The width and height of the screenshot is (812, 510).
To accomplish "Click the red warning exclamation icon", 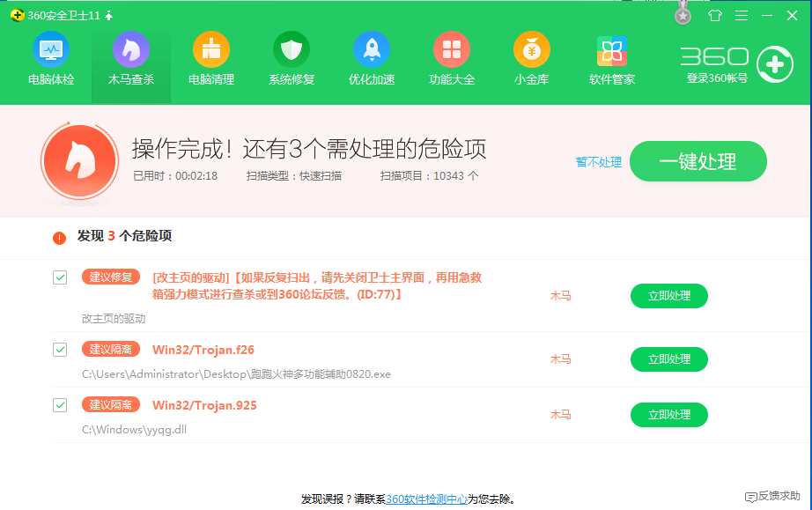I will [x=60, y=238].
